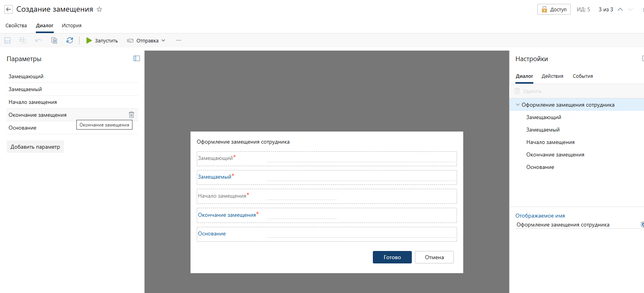Go to the previous record with the up chevron
This screenshot has width=644, height=293.
click(x=620, y=9)
